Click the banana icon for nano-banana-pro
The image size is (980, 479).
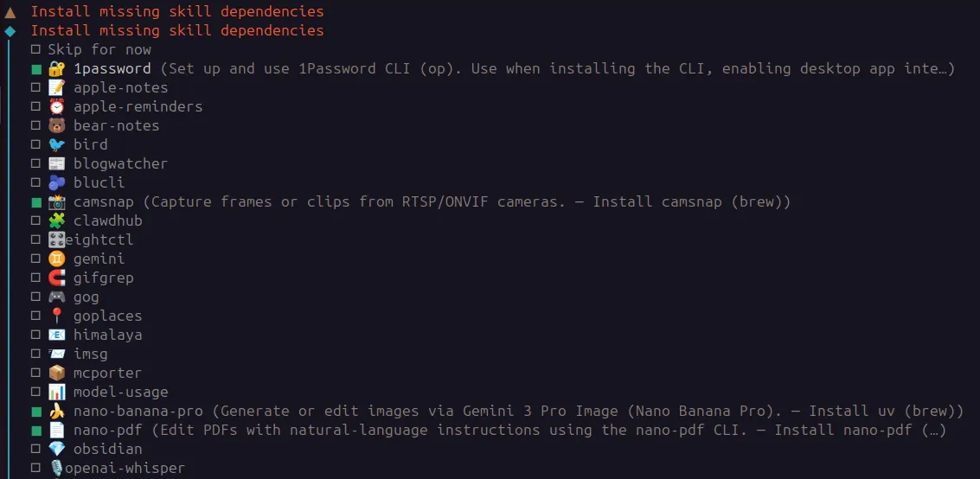(56, 411)
